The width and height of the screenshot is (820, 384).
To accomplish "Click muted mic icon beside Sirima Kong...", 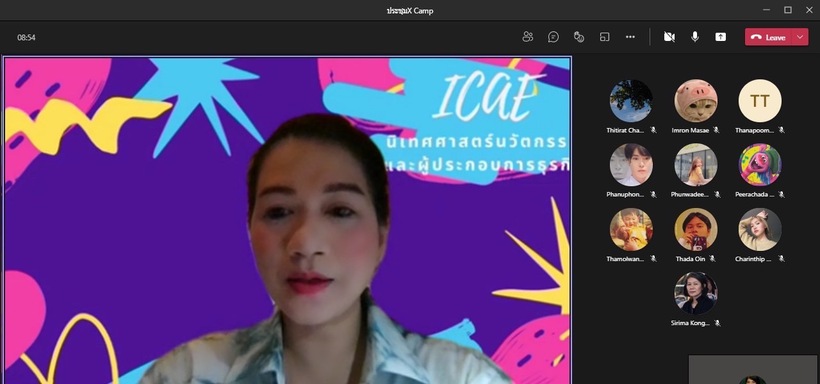I will pos(717,323).
